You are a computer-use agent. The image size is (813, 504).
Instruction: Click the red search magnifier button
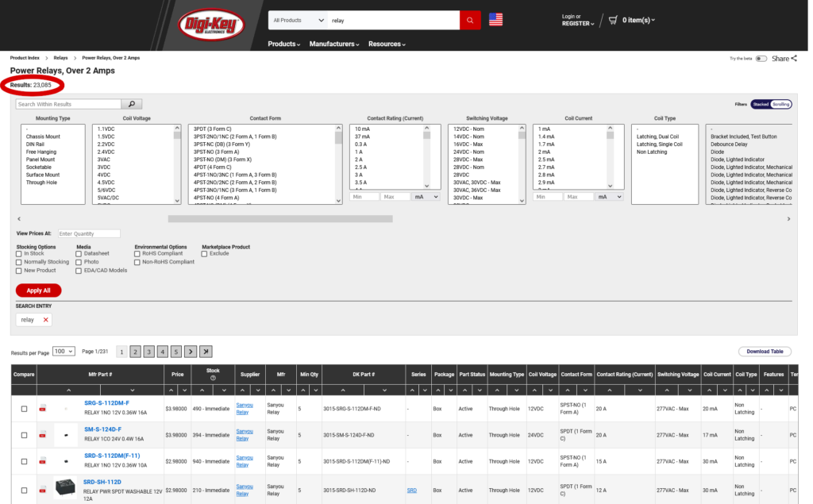tap(470, 20)
